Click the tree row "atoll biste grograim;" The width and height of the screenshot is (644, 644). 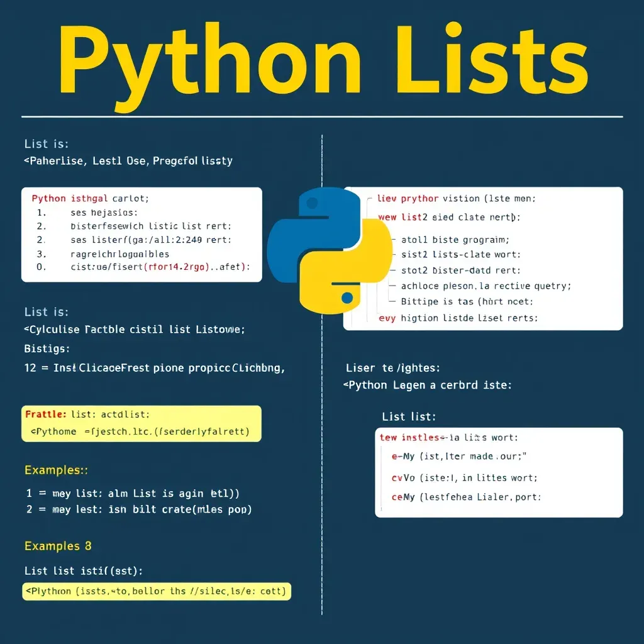click(455, 240)
